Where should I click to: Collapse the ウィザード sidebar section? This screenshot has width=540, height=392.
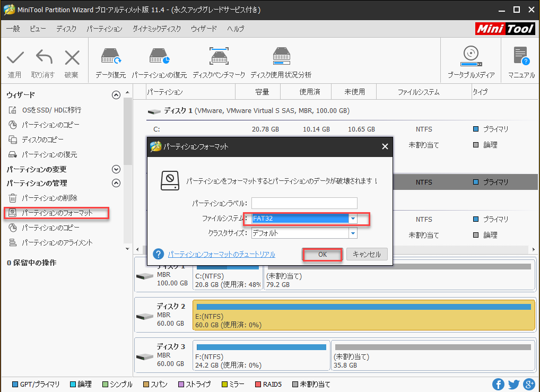pos(116,94)
